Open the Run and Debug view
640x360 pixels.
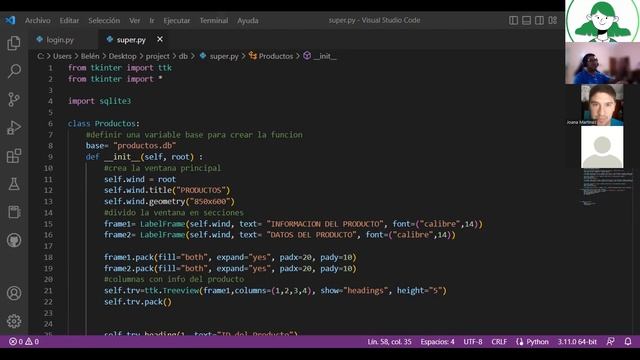[x=14, y=127]
